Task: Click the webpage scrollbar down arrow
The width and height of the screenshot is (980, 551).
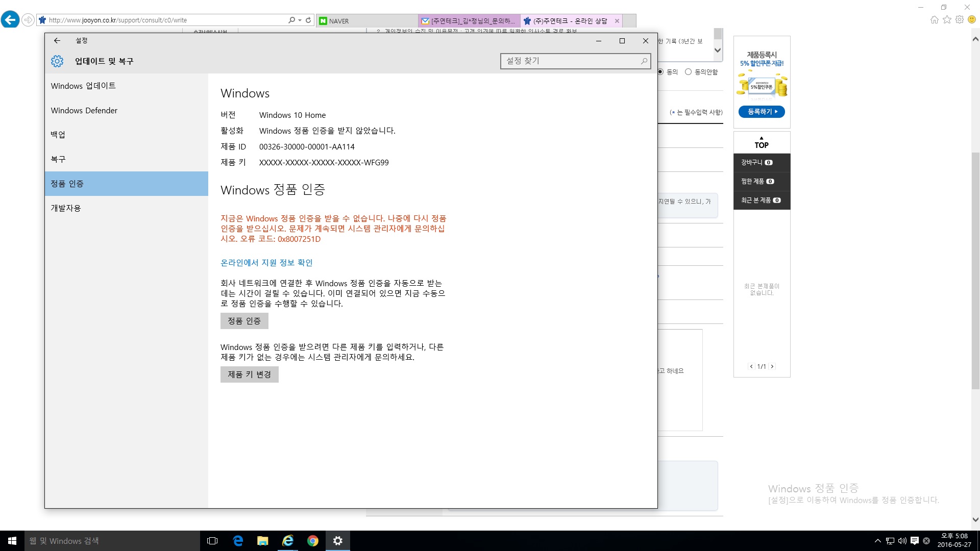Action: click(x=975, y=520)
